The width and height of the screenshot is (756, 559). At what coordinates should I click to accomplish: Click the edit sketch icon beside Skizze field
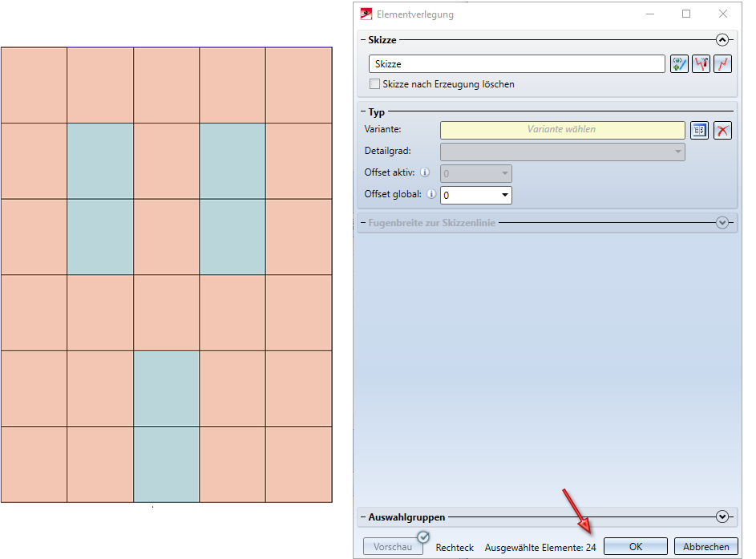[x=679, y=63]
